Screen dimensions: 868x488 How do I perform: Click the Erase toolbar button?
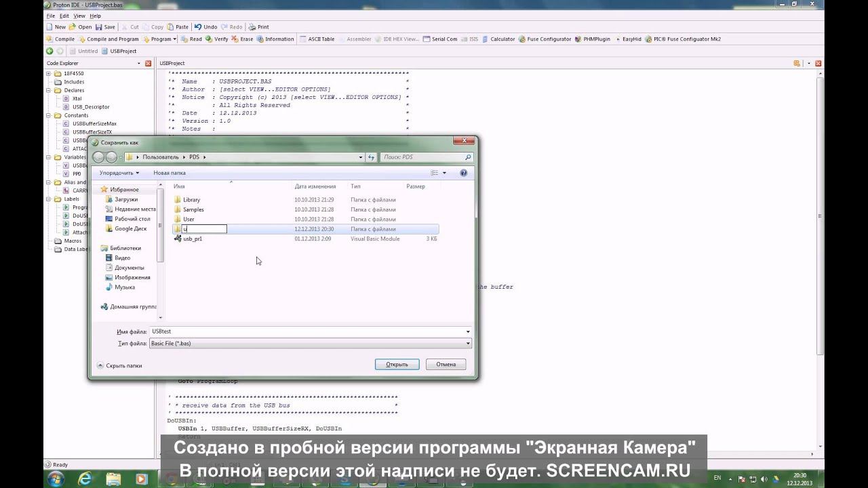pos(242,39)
